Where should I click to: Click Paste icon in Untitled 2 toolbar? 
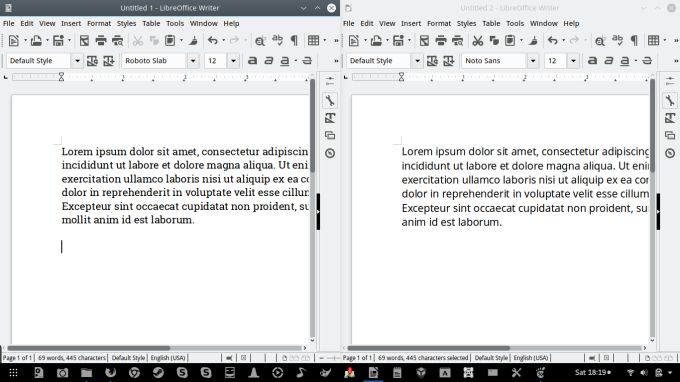point(510,41)
